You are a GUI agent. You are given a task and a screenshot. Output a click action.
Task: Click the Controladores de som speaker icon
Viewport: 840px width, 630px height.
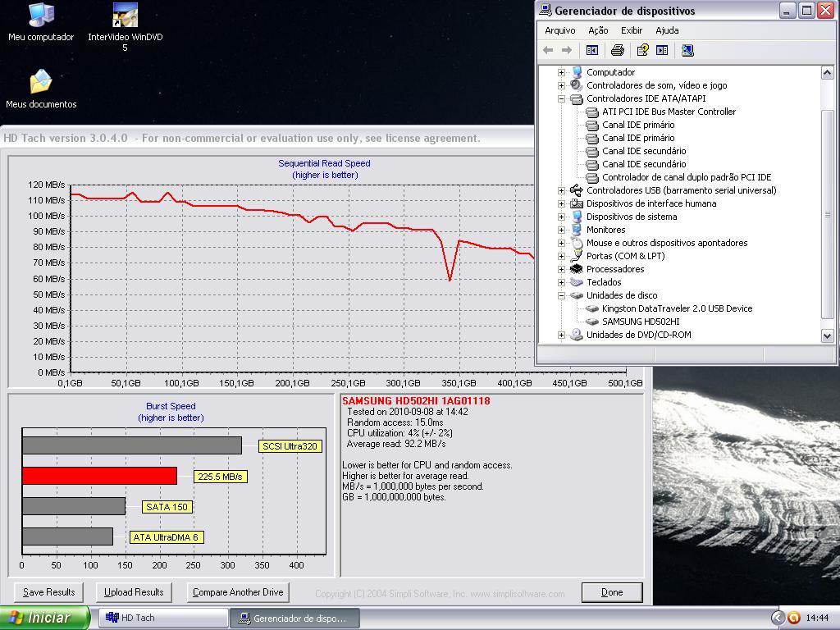click(x=577, y=85)
